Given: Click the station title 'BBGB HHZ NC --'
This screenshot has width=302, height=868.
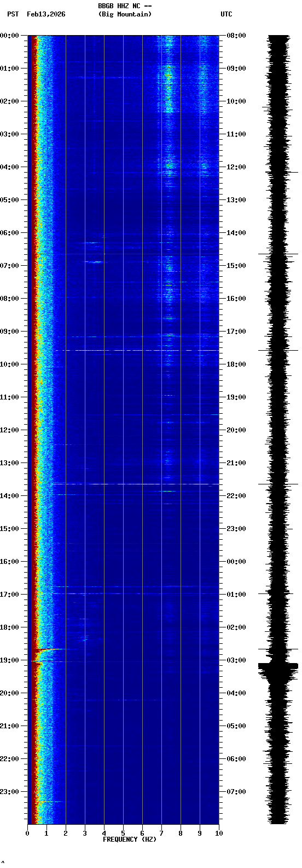Looking at the screenshot, I should point(125,6).
